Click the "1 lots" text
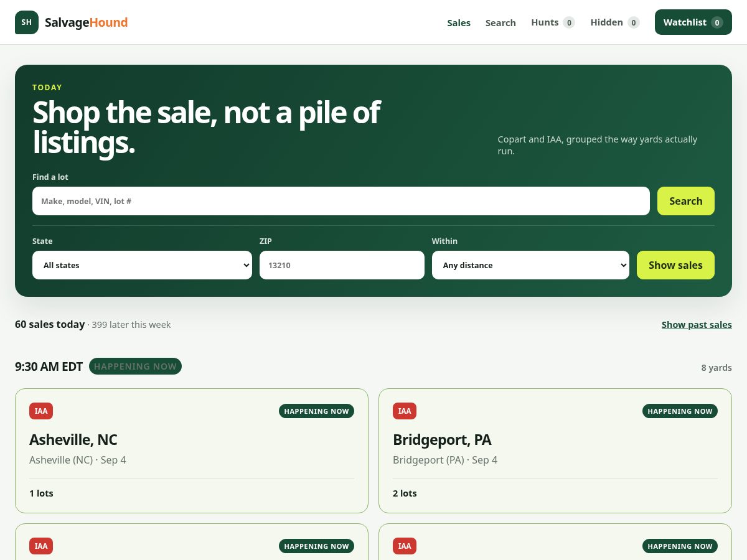The image size is (747, 560). (x=41, y=493)
